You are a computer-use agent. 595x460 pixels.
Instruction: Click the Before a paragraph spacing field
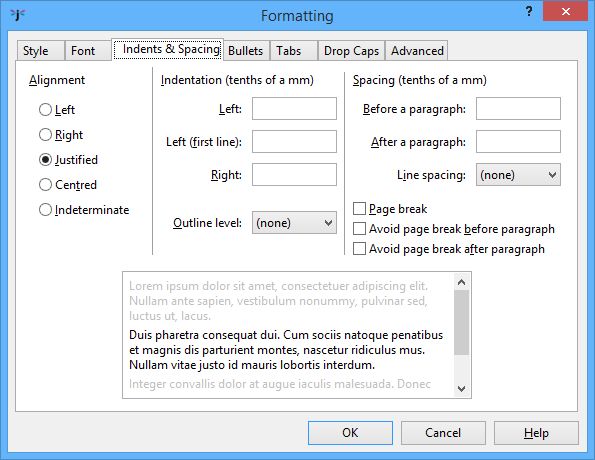pos(518,109)
